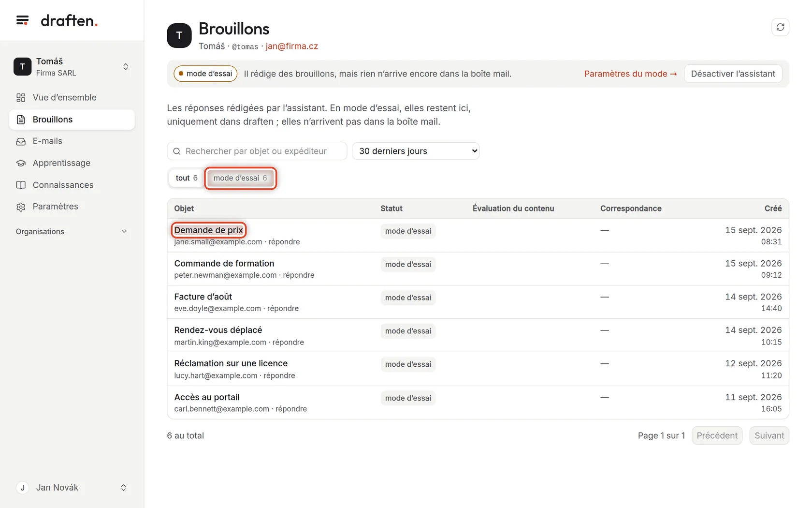
Task: Select the tout 6 filter tab
Action: 187,178
